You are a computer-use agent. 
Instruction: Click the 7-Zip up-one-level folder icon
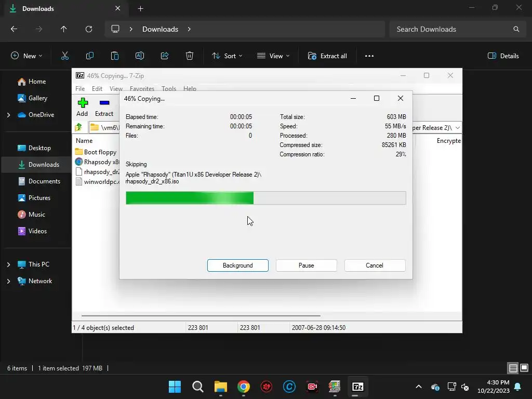[x=79, y=128]
